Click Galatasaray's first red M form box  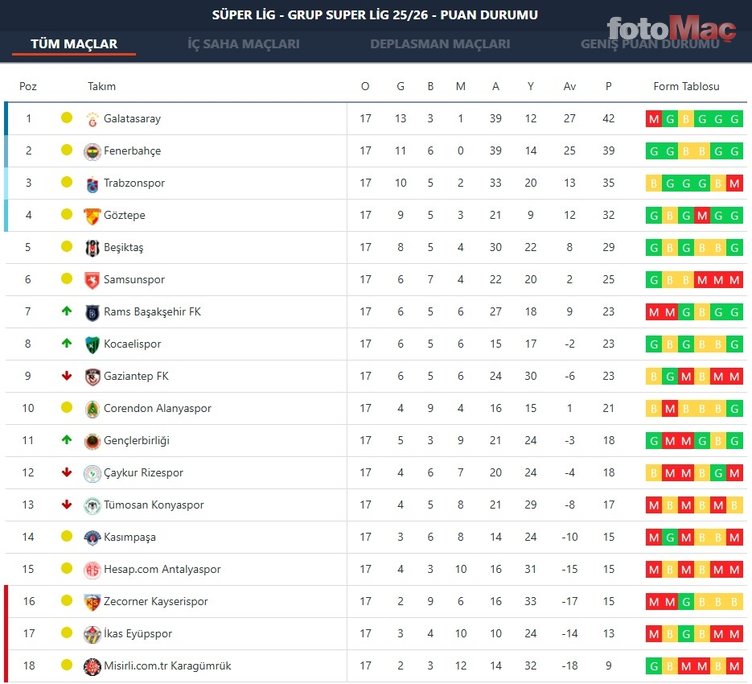[x=654, y=119]
